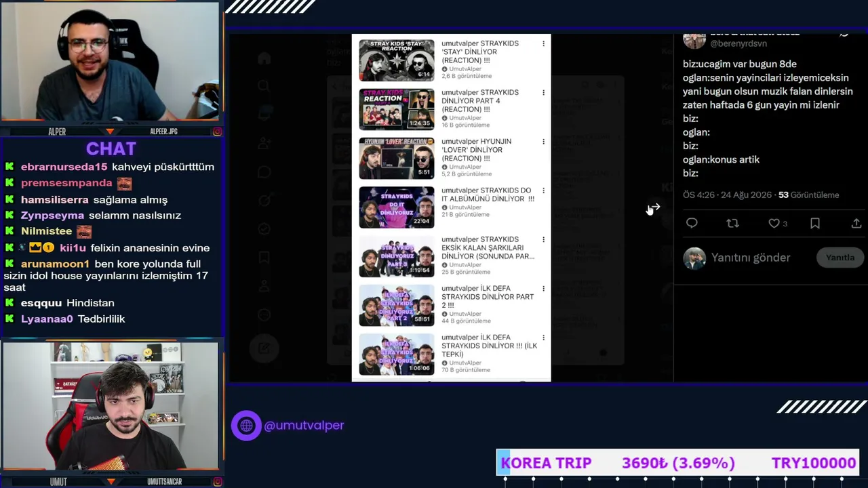868x488 pixels.
Task: Click chat username hamsiliserra
Action: [x=55, y=199]
